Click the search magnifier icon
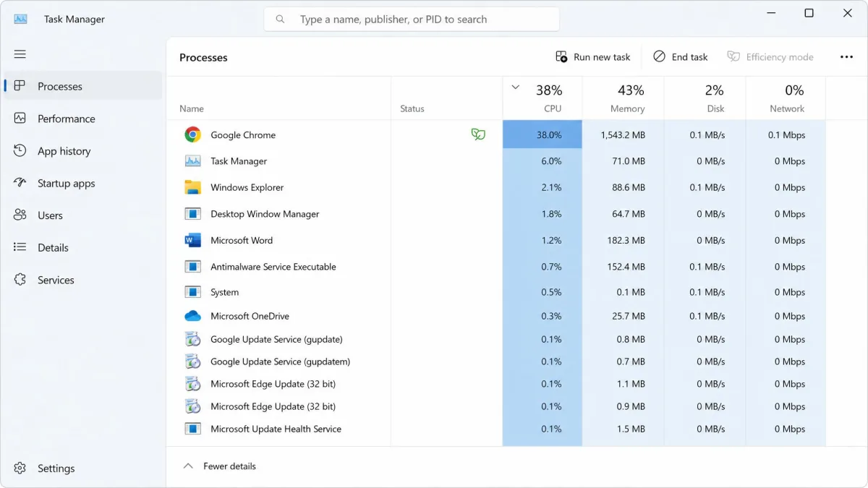Image resolution: width=868 pixels, height=488 pixels. point(281,20)
